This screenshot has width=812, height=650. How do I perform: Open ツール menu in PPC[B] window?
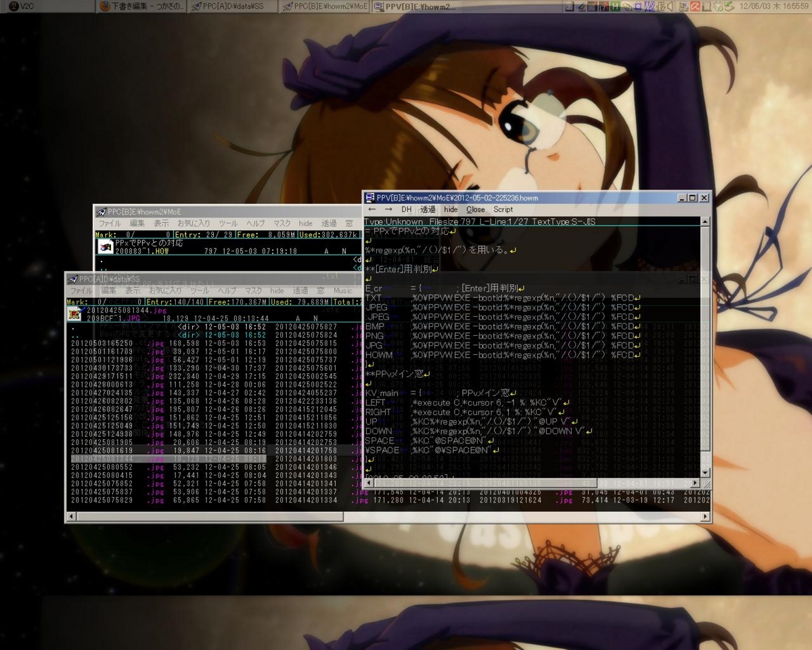228,223
